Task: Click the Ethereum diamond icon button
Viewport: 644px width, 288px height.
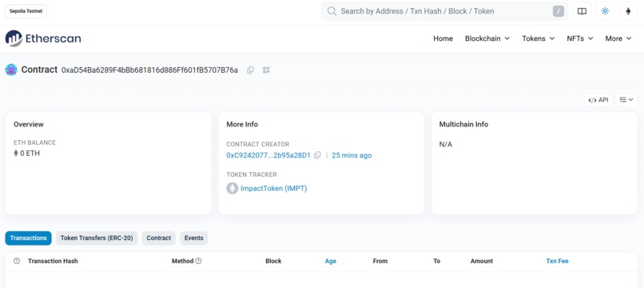Action: click(x=628, y=11)
